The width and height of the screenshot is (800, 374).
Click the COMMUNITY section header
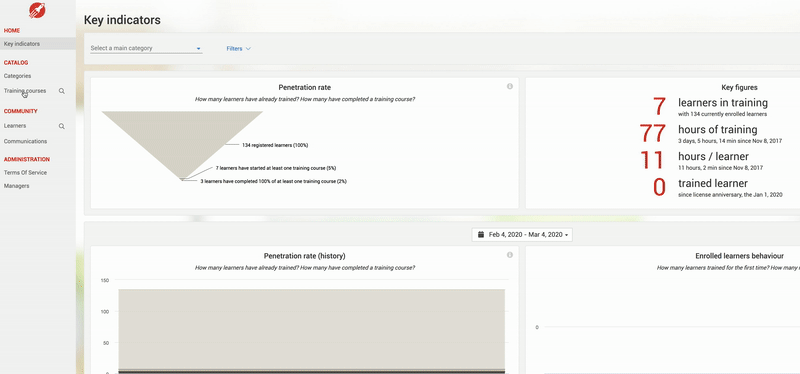tap(20, 111)
